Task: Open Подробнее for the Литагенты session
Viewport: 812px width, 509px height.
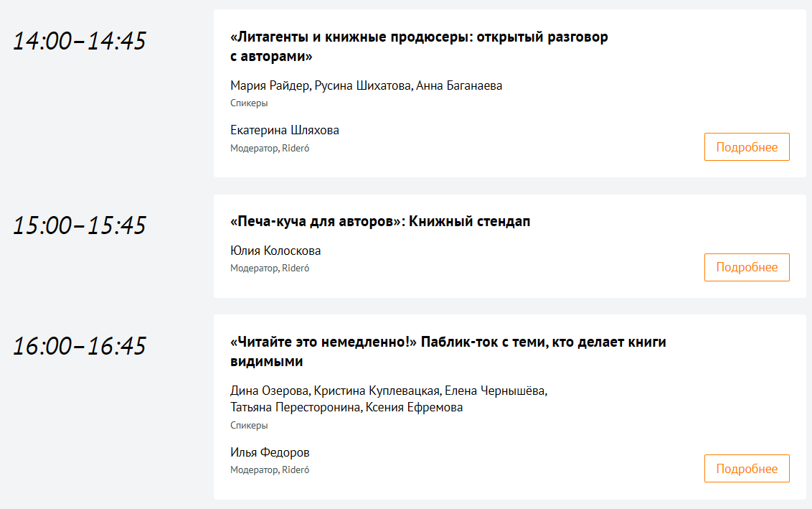Action: coord(747,146)
